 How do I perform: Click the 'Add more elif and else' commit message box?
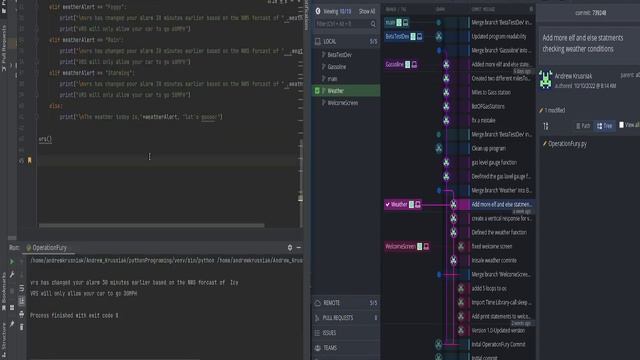pyautogui.click(x=590, y=44)
